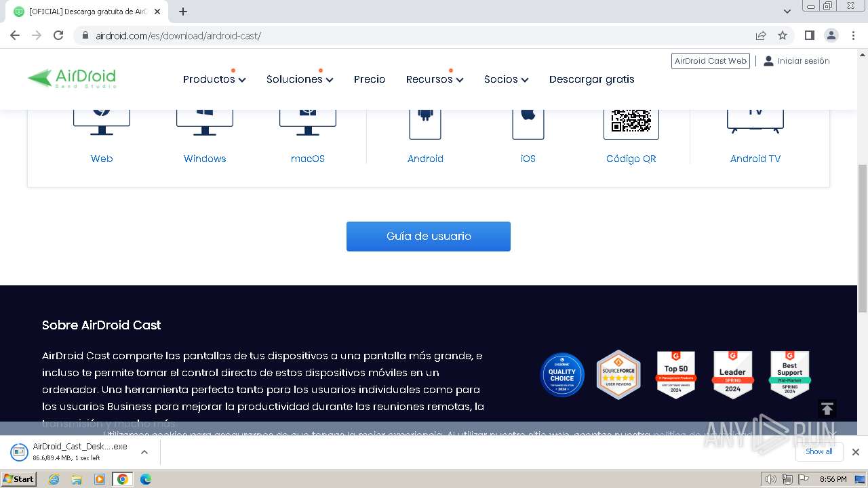Click the AirDroid logo in the header

[72, 79]
